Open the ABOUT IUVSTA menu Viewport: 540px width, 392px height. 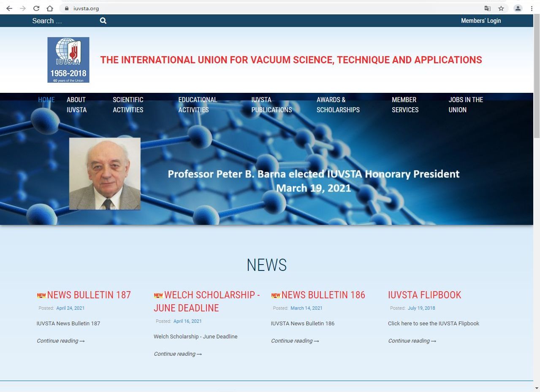(x=76, y=105)
